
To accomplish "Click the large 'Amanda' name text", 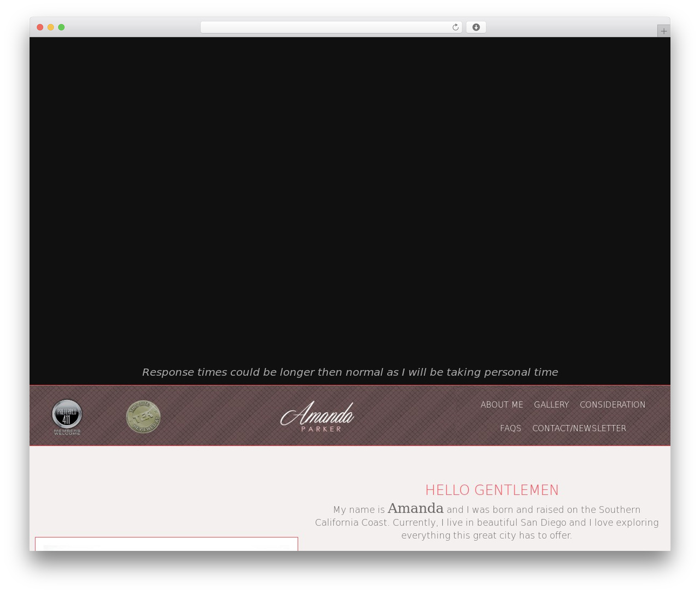I will 416,508.
